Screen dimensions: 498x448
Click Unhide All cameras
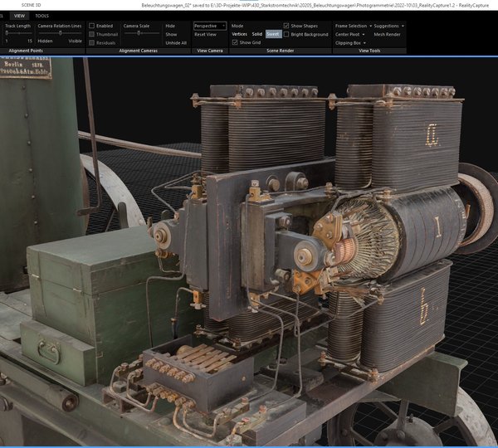click(176, 43)
